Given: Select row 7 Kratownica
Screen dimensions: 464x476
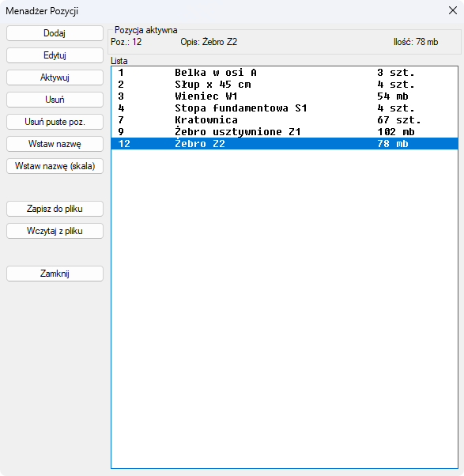Looking at the screenshot, I should coord(285,120).
